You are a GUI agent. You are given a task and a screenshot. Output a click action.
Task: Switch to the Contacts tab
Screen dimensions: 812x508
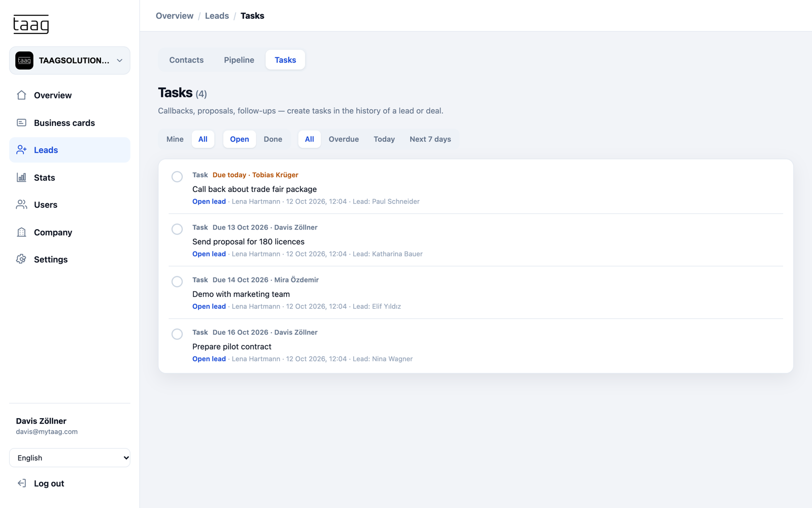[x=186, y=60]
